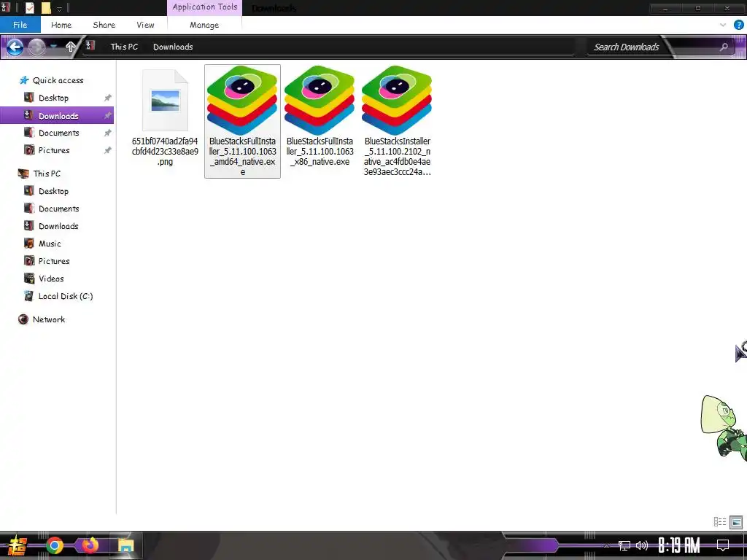Launch Firefox from taskbar
The image size is (747, 560).
click(90, 545)
